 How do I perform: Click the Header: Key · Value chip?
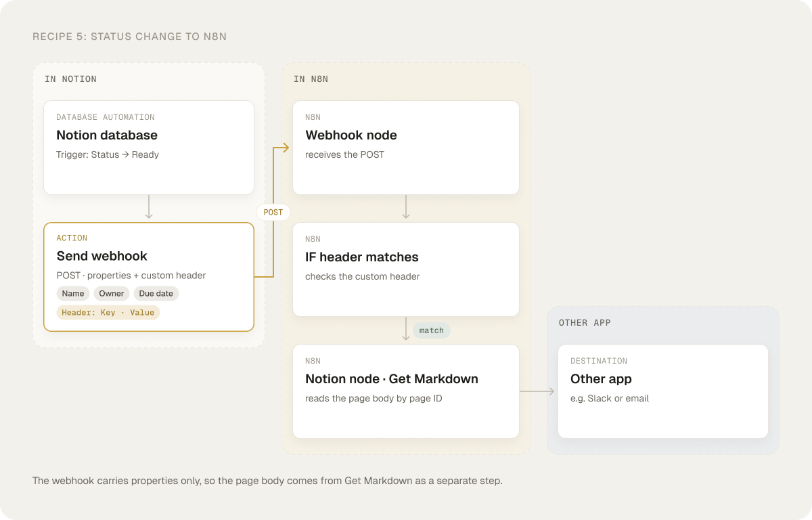tap(108, 313)
